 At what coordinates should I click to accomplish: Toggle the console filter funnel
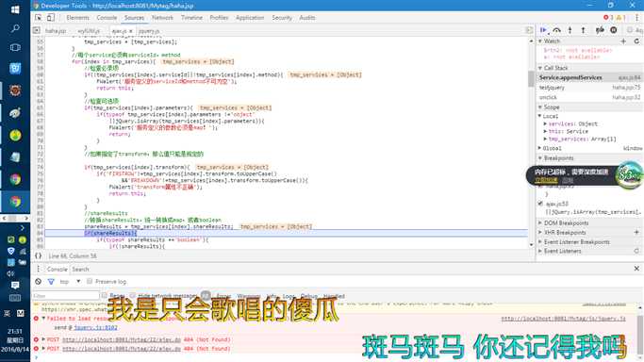[x=51, y=282]
